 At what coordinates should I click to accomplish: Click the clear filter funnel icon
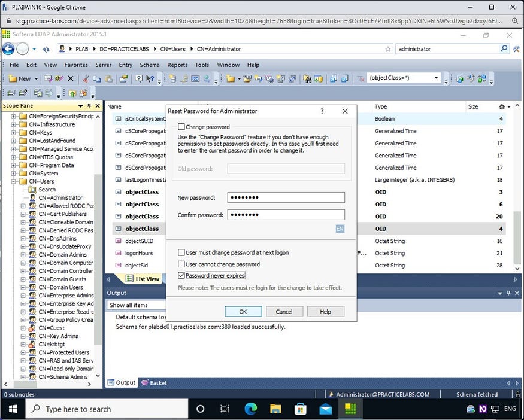[x=361, y=78]
